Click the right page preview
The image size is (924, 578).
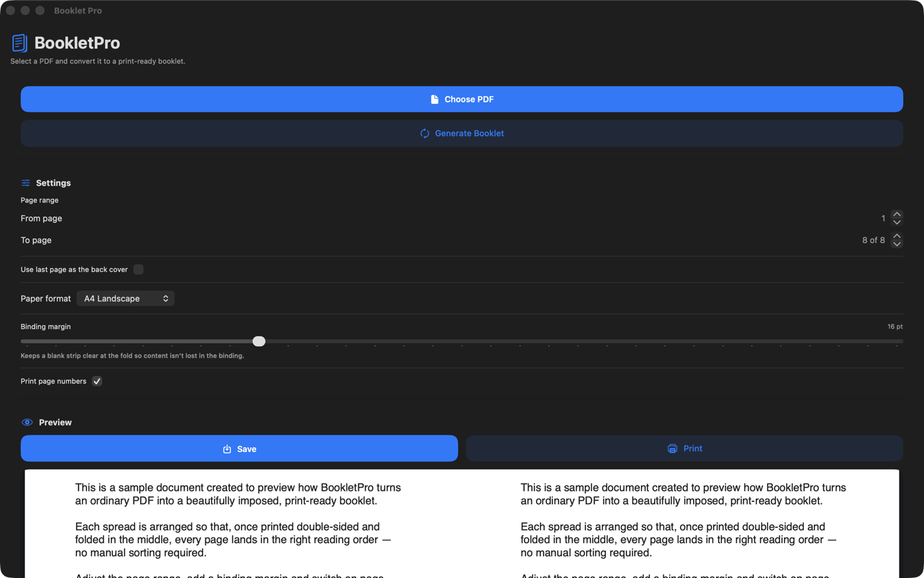click(x=680, y=524)
